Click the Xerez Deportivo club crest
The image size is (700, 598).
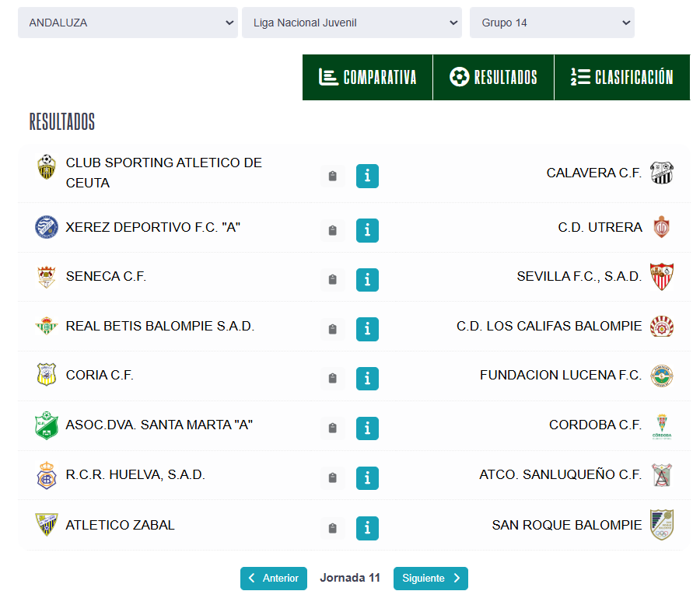tap(47, 227)
